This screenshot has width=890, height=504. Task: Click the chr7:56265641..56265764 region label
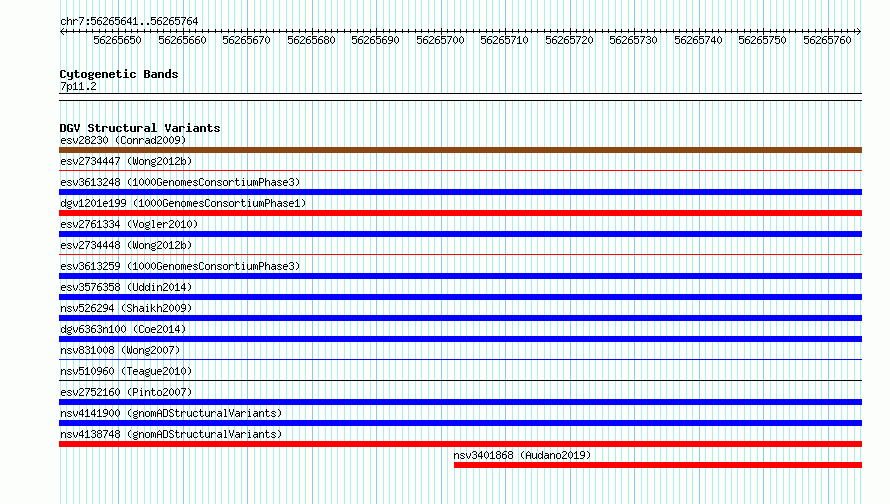129,22
